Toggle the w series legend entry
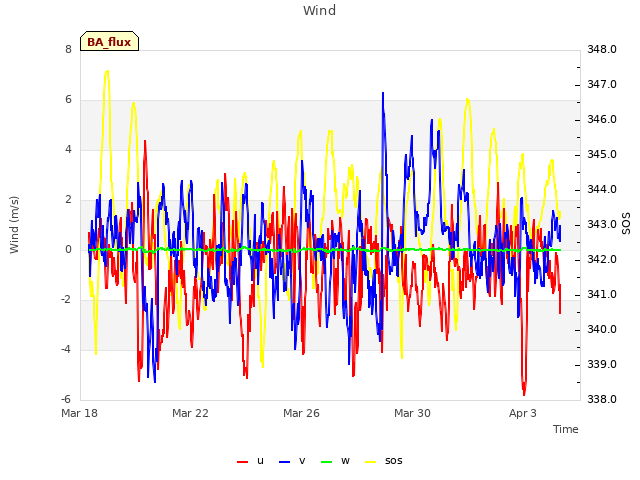640x480 pixels. (x=336, y=461)
